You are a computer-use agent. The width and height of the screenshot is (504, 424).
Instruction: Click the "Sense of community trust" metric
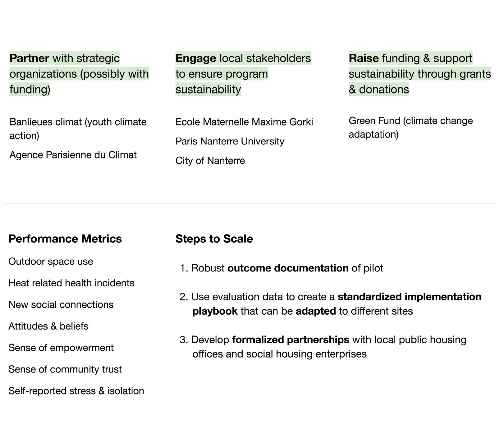coord(65,369)
